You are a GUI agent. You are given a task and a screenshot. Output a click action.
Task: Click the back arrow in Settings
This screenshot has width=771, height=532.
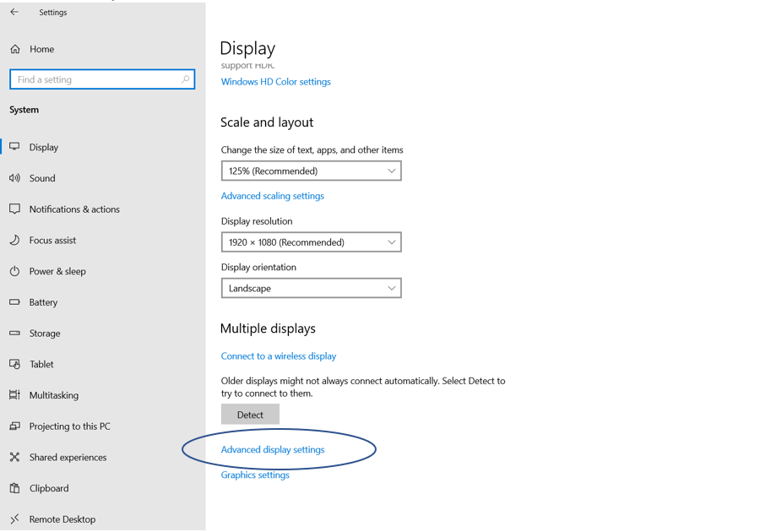[x=14, y=13]
